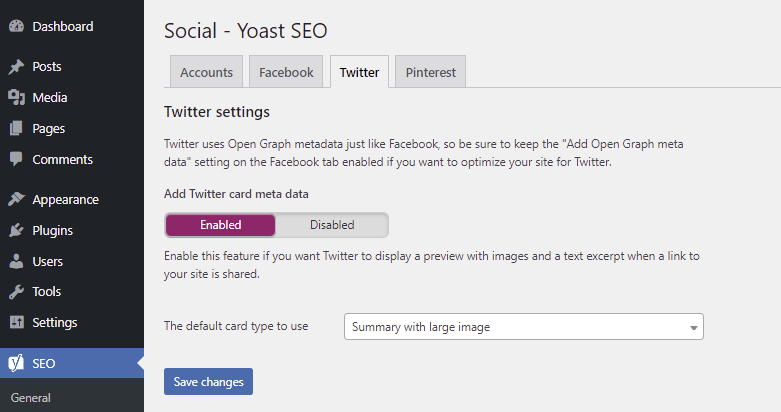Click the Posts pushpin icon
The height and width of the screenshot is (412, 781).
click(x=16, y=67)
